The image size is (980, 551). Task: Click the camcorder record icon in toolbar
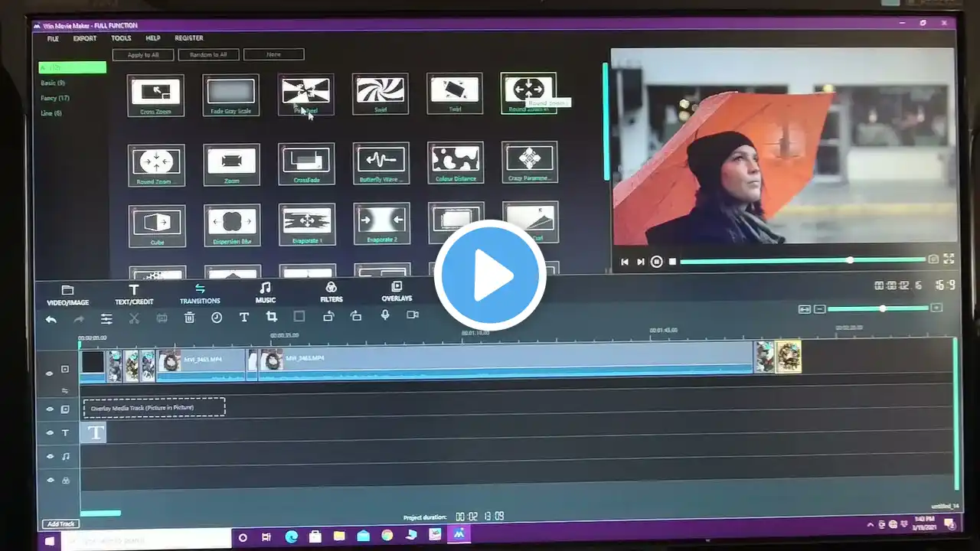(x=413, y=315)
